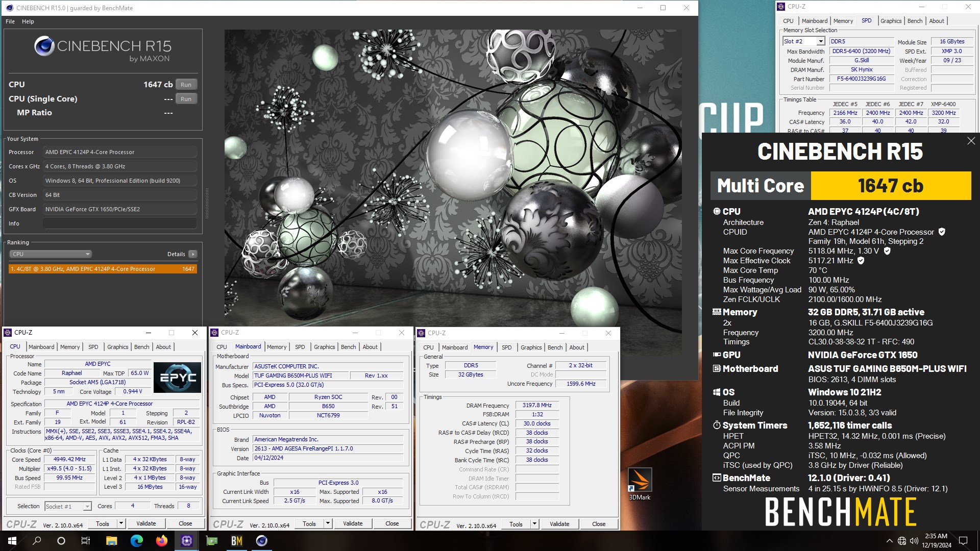Click the Cinebench Info field
This screenshot has width=980, height=551.
click(x=120, y=223)
